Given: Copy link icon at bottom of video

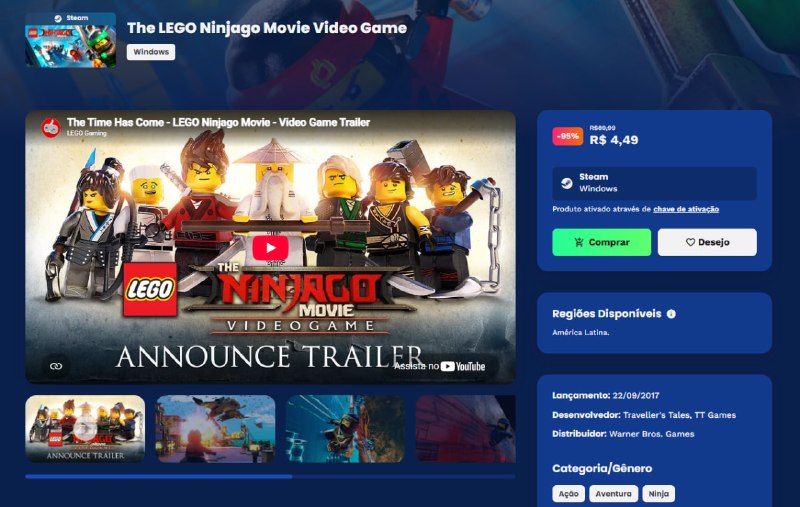Looking at the screenshot, I should tap(56, 366).
